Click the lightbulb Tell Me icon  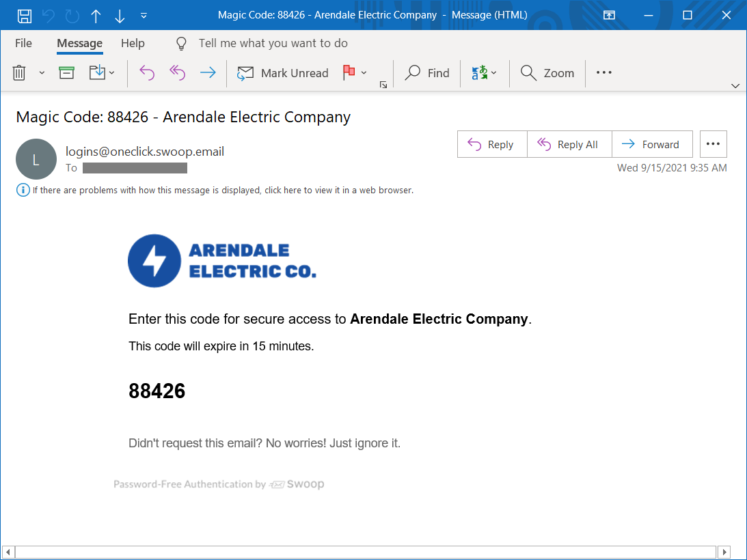tap(181, 43)
